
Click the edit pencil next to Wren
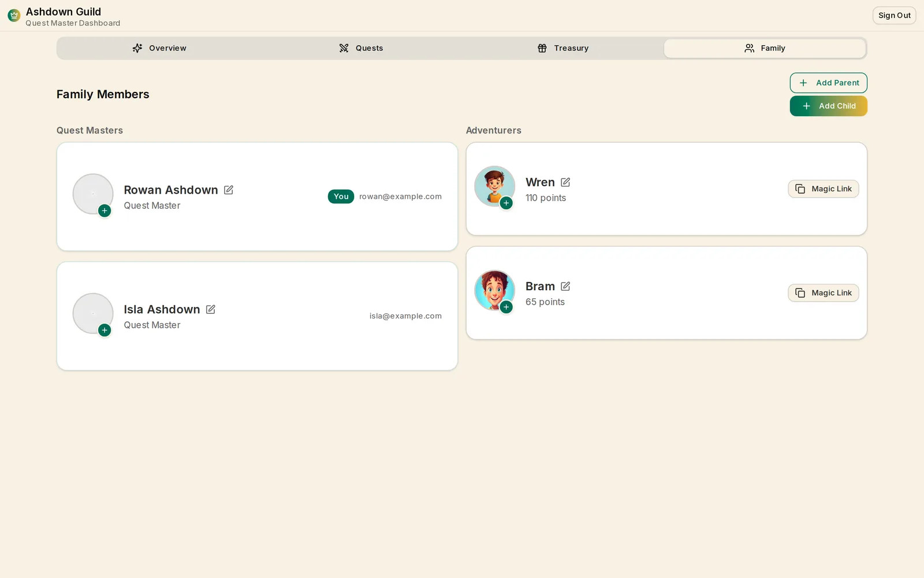tap(565, 182)
